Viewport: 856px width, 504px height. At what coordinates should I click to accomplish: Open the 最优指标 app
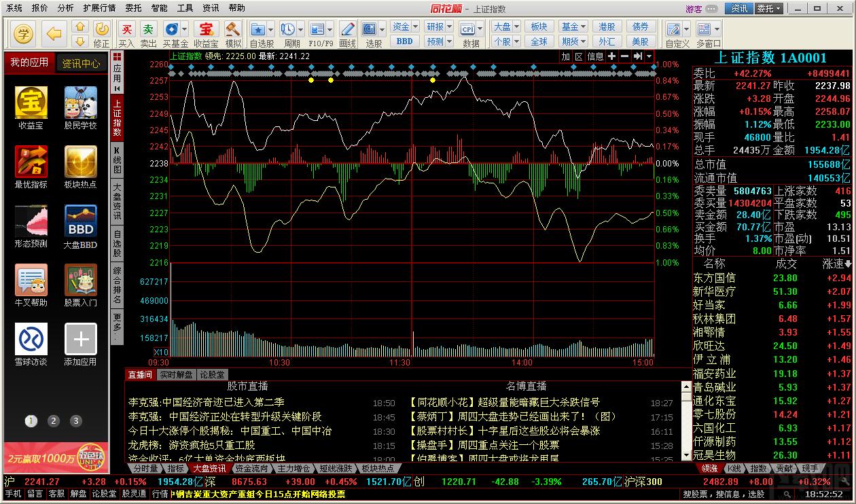coord(31,167)
